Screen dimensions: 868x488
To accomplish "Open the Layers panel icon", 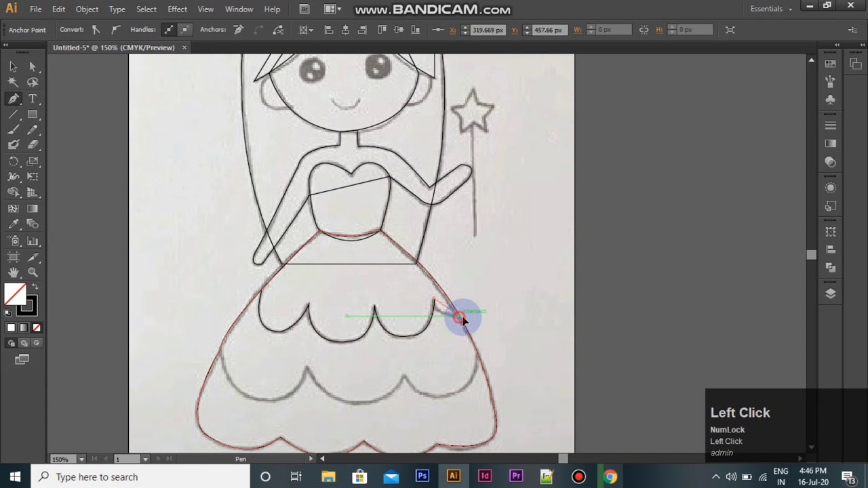I will pos(831,293).
